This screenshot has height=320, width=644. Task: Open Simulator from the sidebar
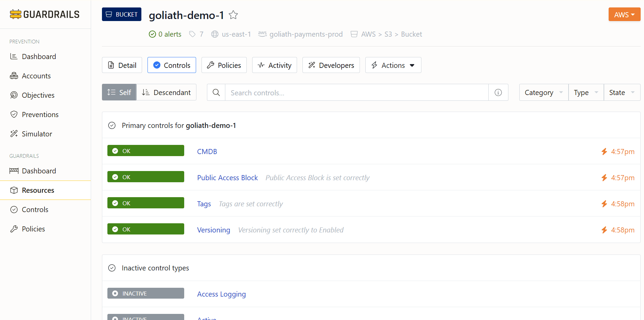[37, 134]
